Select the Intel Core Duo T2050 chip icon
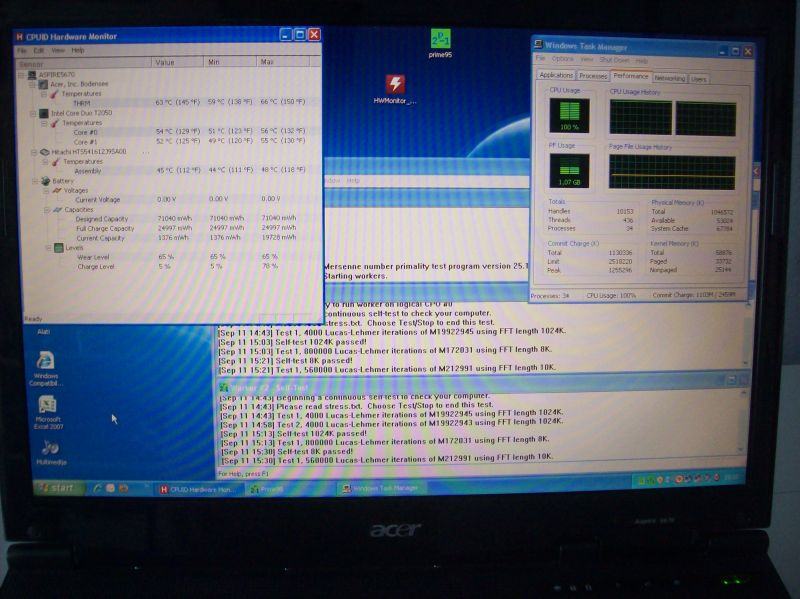 tap(44, 113)
